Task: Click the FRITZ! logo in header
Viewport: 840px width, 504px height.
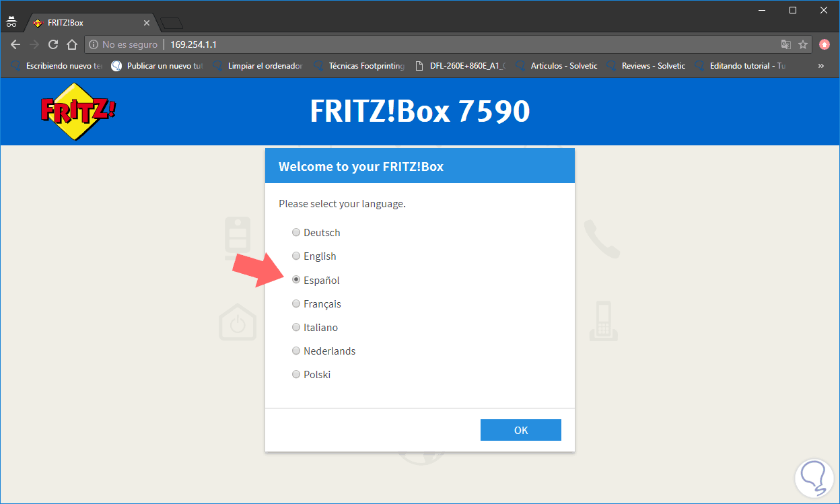Action: (77, 111)
